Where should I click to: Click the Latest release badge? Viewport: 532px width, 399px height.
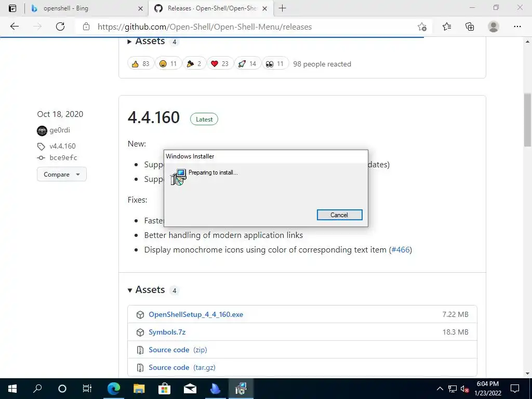click(x=204, y=119)
